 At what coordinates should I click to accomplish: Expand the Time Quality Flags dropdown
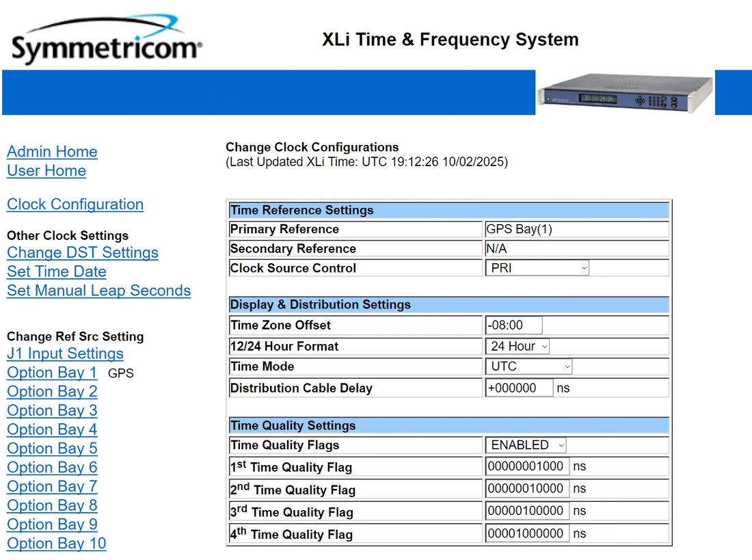[526, 445]
